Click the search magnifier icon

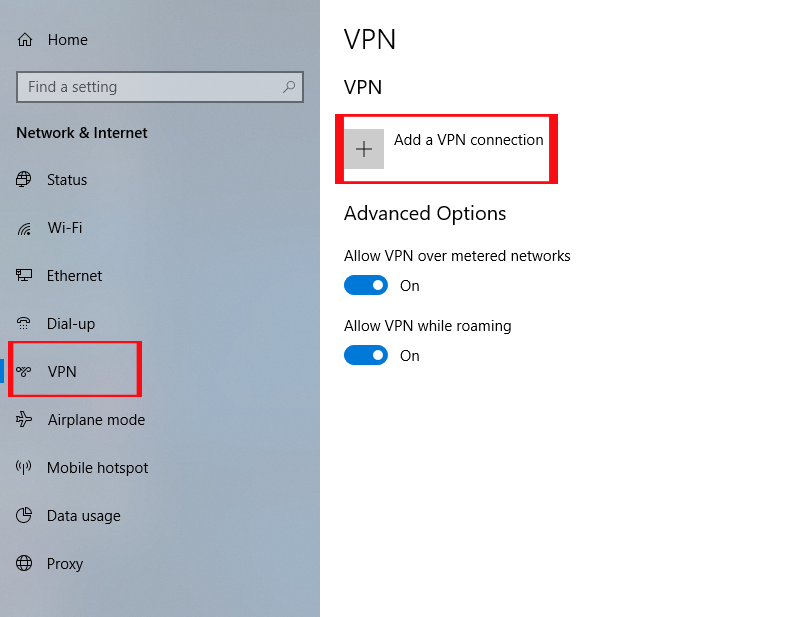(289, 87)
